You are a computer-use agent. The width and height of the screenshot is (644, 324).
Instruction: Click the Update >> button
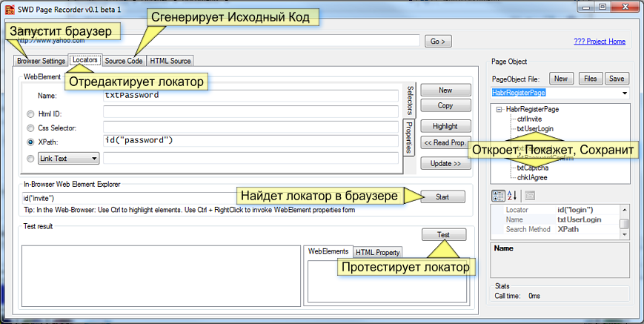coord(445,163)
